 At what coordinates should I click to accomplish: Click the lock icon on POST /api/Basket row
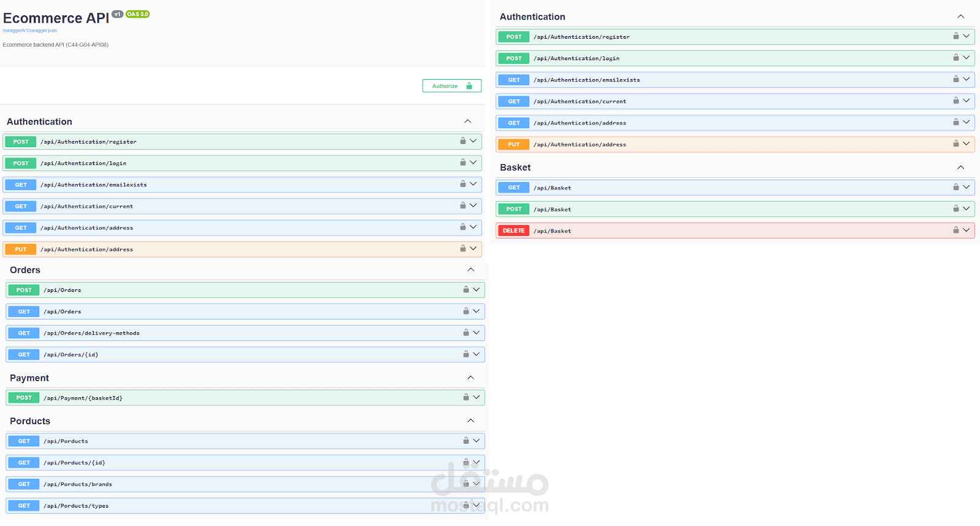point(956,208)
